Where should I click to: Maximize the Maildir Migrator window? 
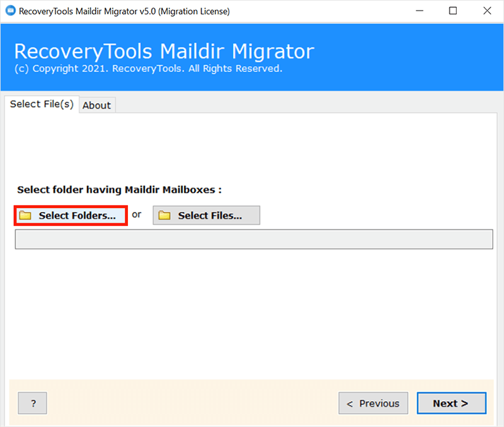[x=452, y=11]
